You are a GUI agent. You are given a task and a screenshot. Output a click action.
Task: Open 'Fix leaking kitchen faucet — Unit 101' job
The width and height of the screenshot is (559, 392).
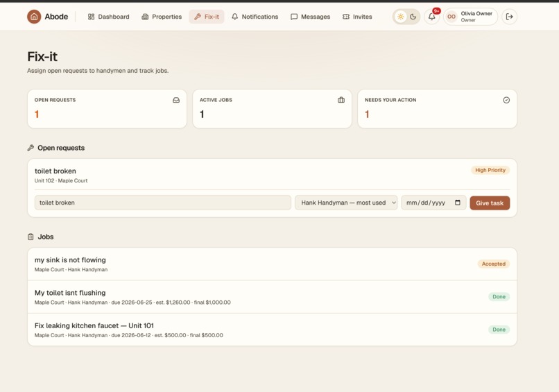tap(272, 330)
